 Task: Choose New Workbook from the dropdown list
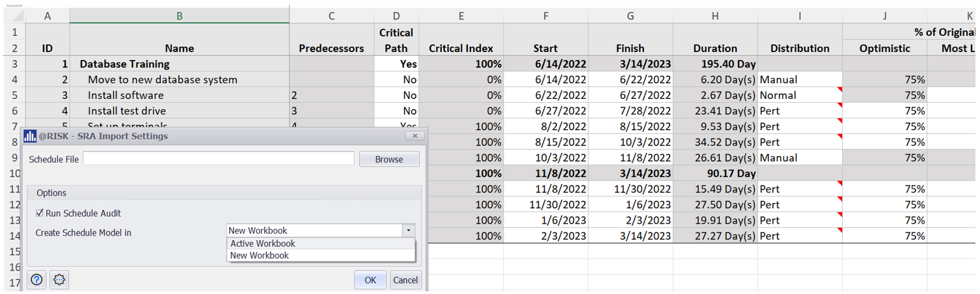tap(260, 256)
